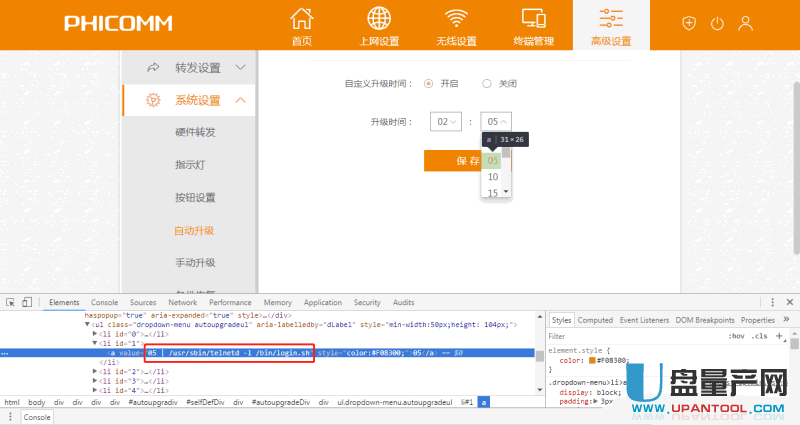Switch to DevTools Network tab
This screenshot has height=425, width=800.
(182, 302)
